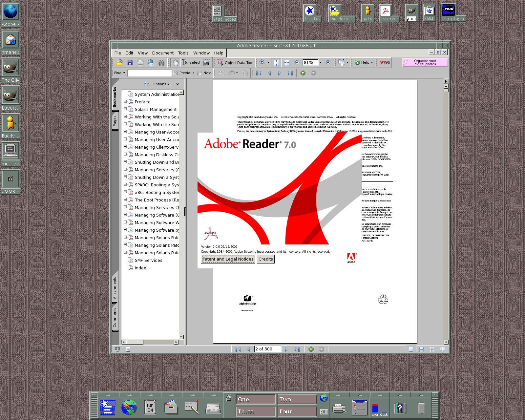Viewport: 525px width, 420px height.
Task: Open the Document menu
Action: pos(163,53)
